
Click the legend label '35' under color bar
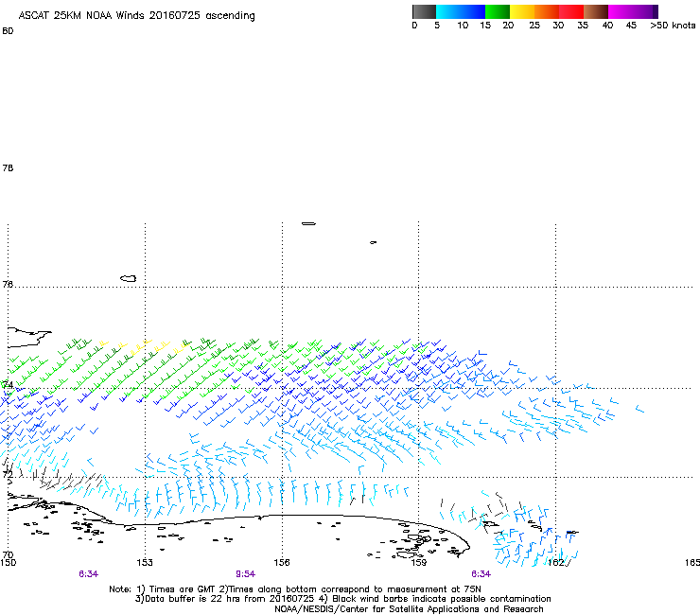tap(583, 26)
